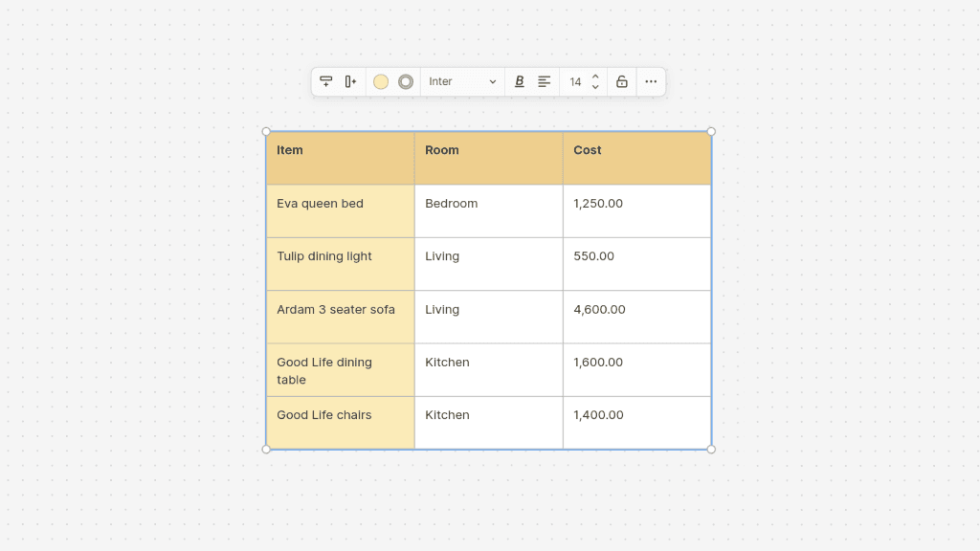Image resolution: width=980 pixels, height=551 pixels.
Task: Select the Eva queen bed cell
Action: (341, 211)
